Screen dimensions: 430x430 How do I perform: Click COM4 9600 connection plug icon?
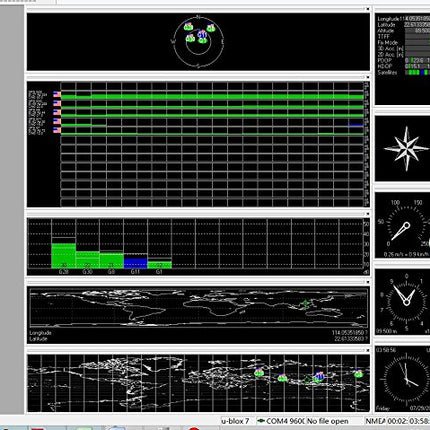(261, 421)
